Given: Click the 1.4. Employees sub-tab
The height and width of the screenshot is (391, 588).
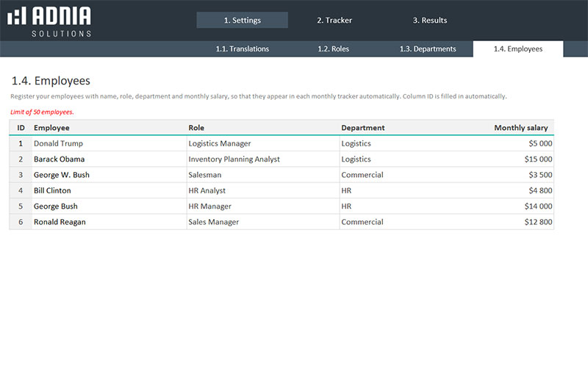Looking at the screenshot, I should [x=518, y=49].
